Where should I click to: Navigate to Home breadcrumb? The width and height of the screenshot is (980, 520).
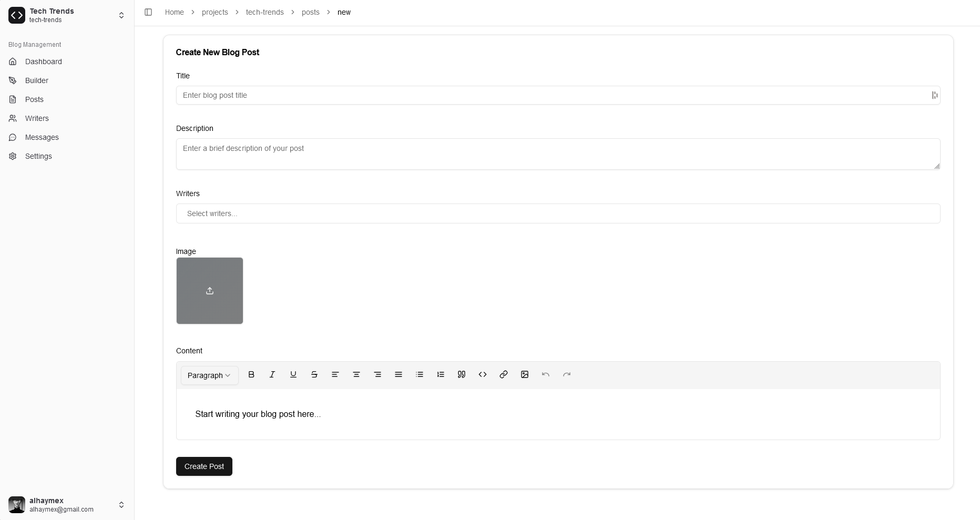point(175,12)
